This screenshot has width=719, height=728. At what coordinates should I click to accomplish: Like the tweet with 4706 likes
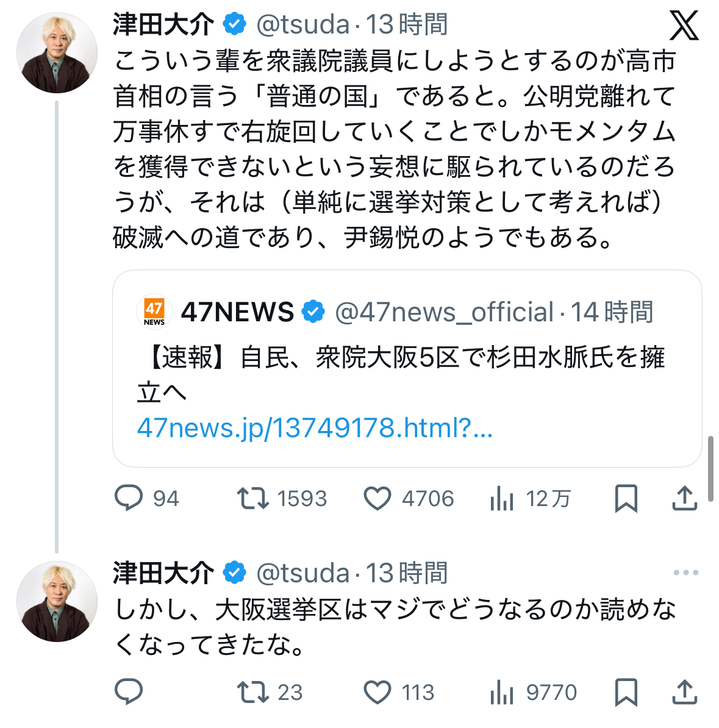377,498
